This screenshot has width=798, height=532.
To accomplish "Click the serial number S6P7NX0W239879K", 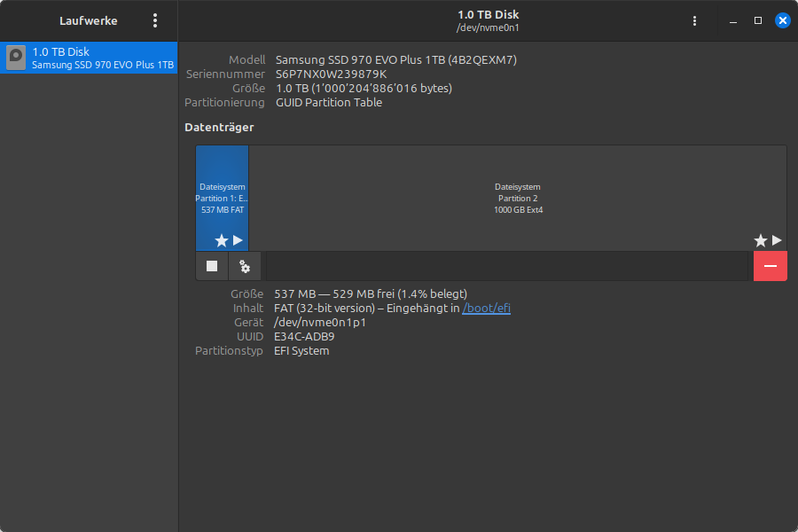I will tap(331, 74).
